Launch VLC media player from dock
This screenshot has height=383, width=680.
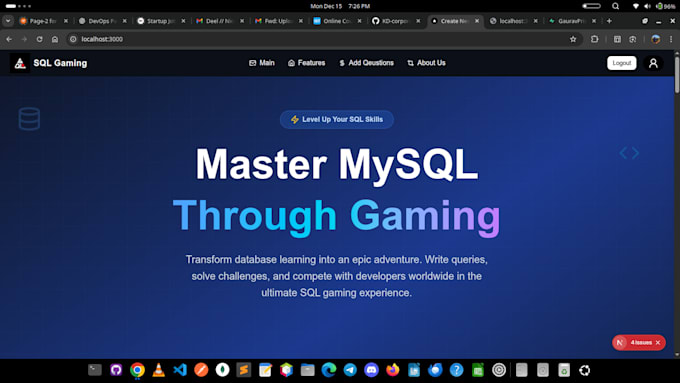[159, 370]
